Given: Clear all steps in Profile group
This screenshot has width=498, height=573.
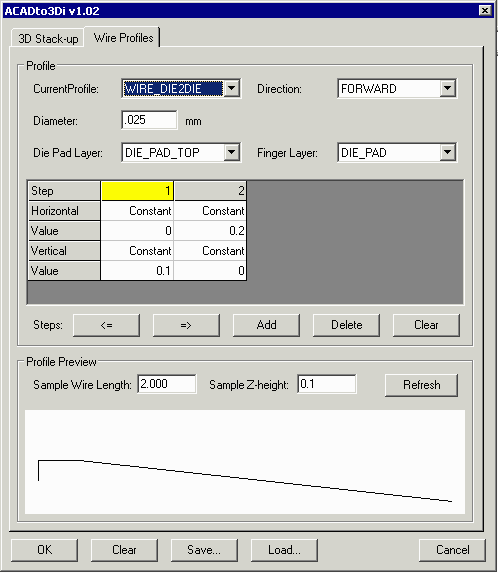Looking at the screenshot, I should coord(426,325).
